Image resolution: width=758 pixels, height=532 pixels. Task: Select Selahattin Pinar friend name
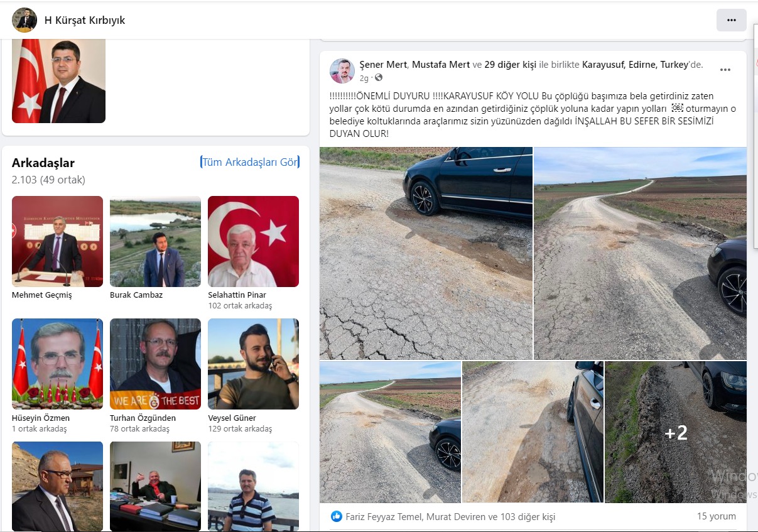point(237,295)
